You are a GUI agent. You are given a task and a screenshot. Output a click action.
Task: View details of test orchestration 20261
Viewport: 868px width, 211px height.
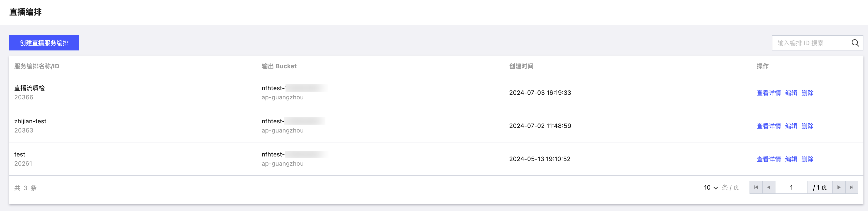pos(769,159)
